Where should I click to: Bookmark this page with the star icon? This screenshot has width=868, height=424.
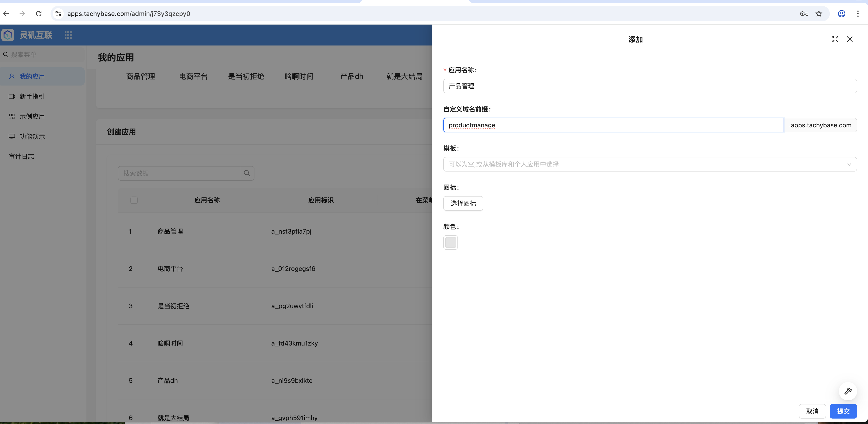pyautogui.click(x=818, y=14)
